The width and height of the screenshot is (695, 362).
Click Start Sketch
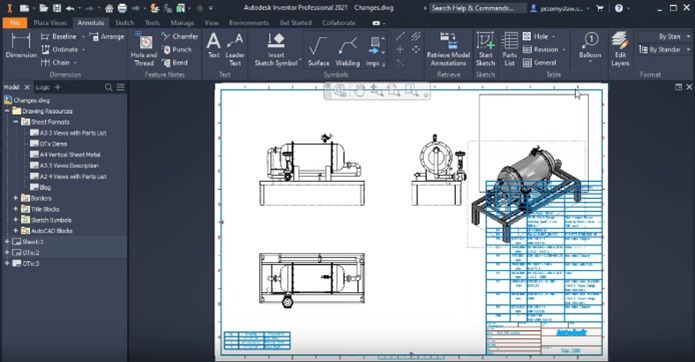click(485, 50)
